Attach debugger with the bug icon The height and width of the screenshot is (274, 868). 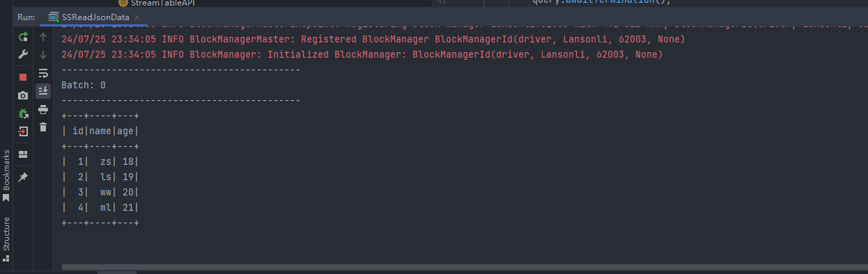coord(23,113)
